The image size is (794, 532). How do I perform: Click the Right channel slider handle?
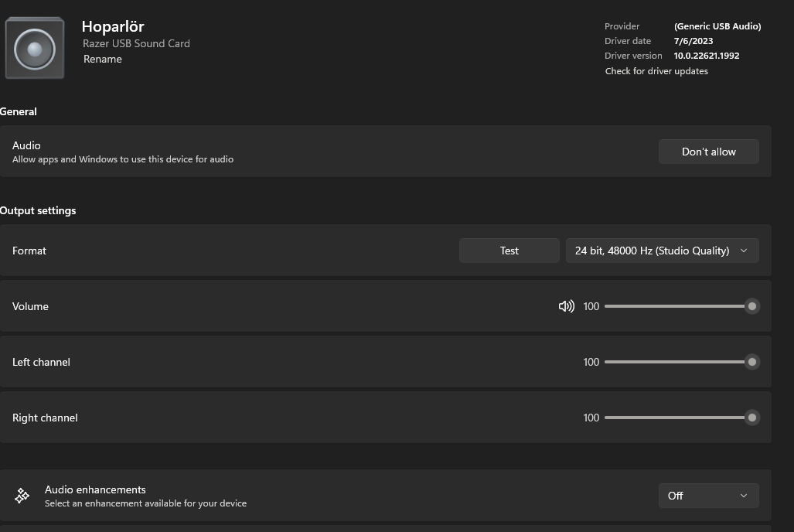751,418
